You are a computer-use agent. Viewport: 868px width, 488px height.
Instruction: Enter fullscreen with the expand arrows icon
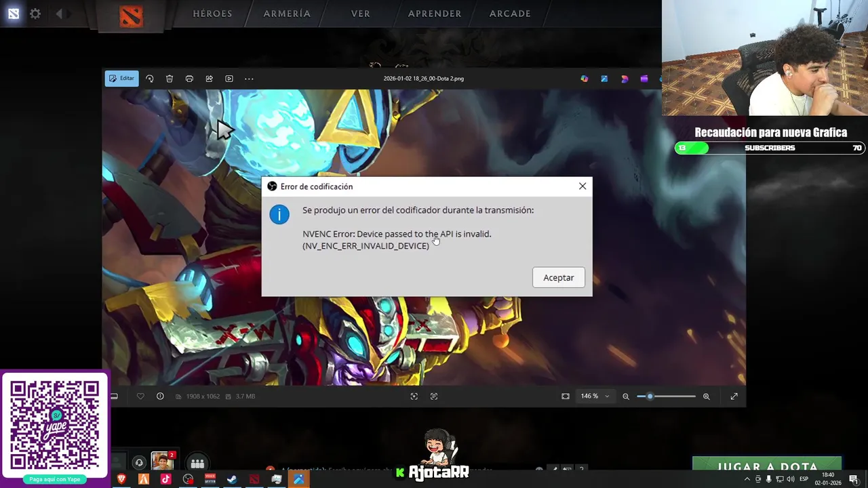click(x=734, y=396)
